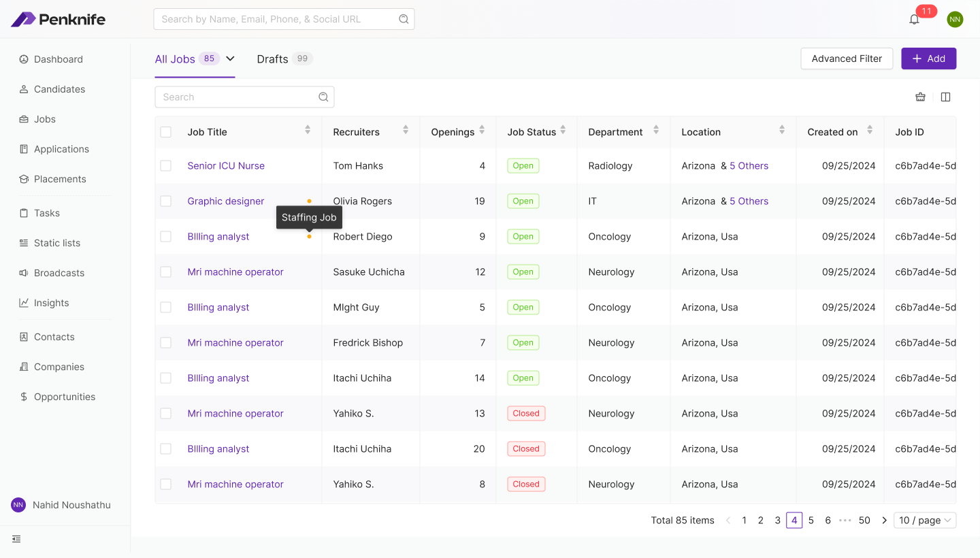Select the Sasuke Uchicha row checkbox
Image resolution: width=980 pixels, height=558 pixels.
pos(166,272)
